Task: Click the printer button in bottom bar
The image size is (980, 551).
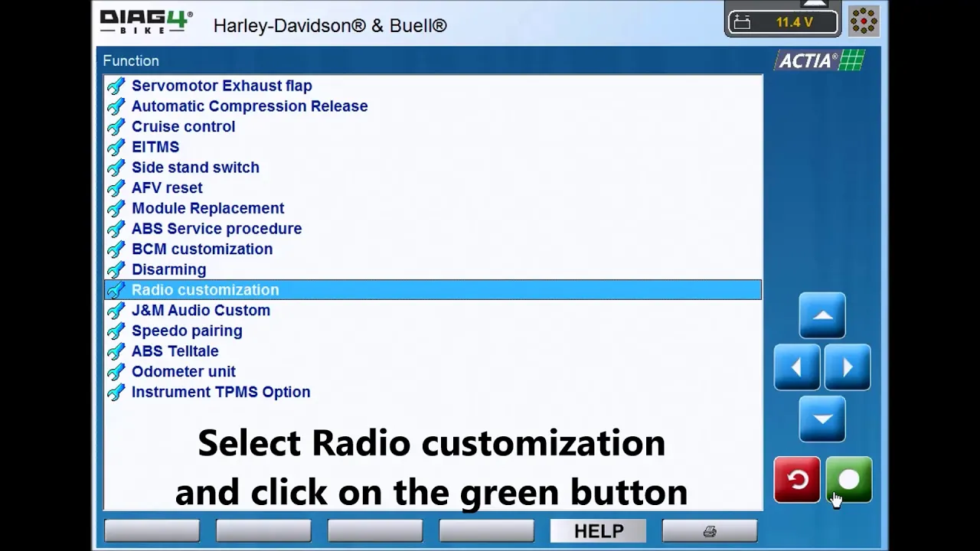Action: tap(710, 531)
